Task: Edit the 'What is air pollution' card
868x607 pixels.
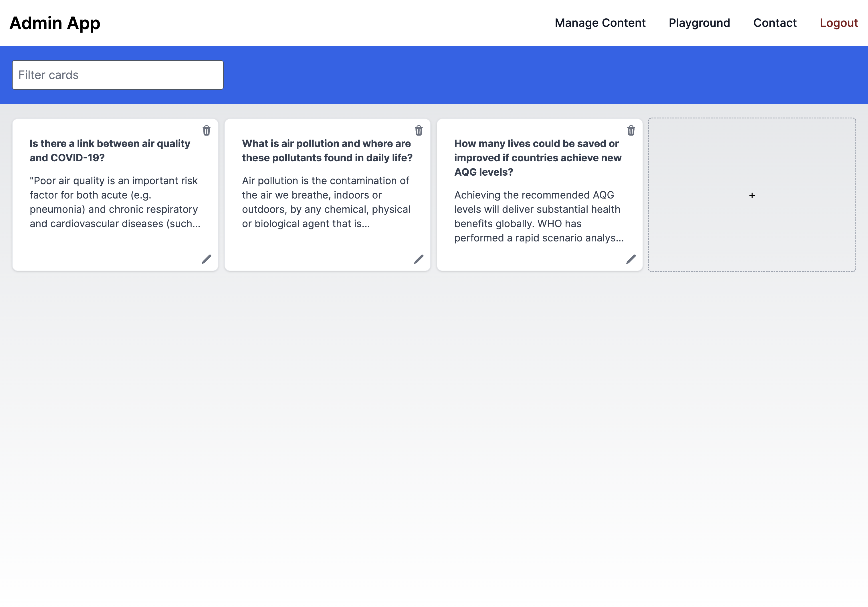Action: [419, 259]
